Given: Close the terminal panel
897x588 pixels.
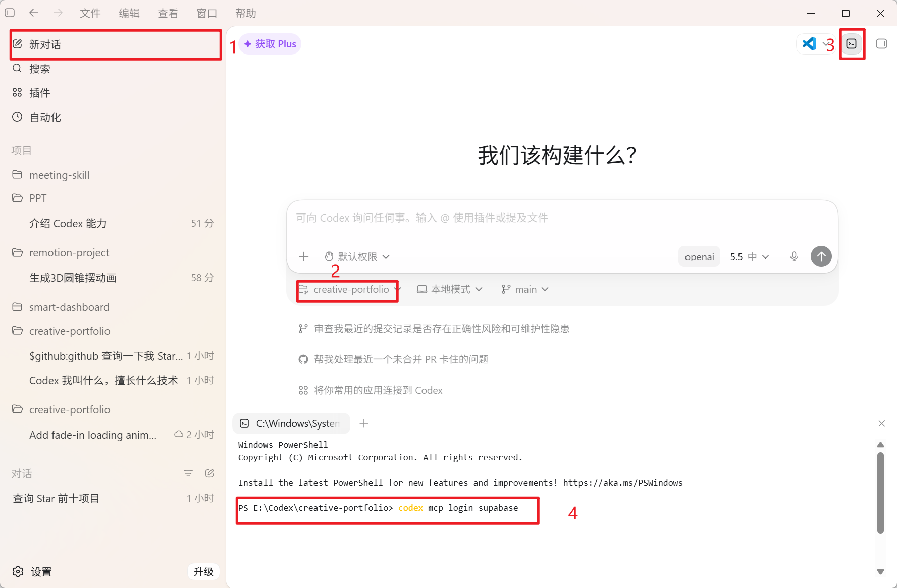Looking at the screenshot, I should point(882,423).
